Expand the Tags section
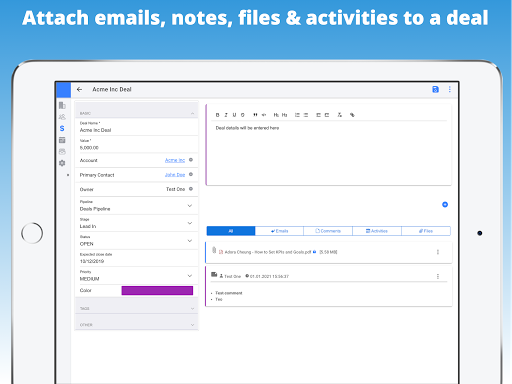The image size is (512, 384). coord(137,308)
